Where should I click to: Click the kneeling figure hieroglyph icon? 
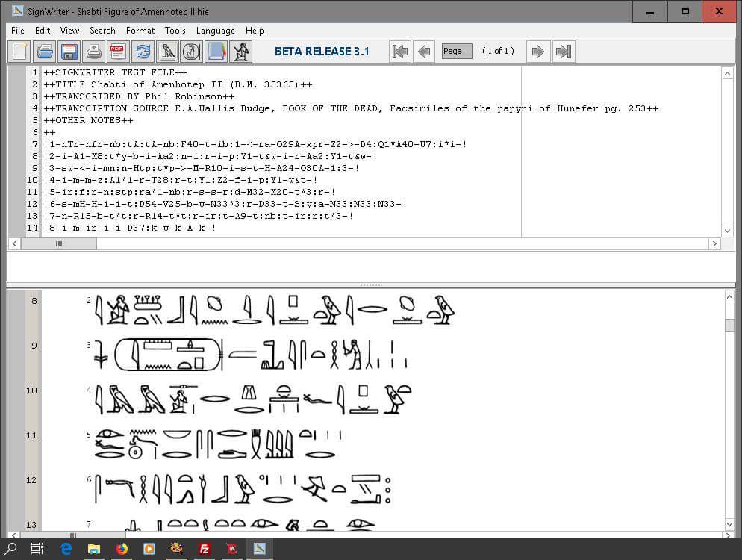click(x=241, y=51)
